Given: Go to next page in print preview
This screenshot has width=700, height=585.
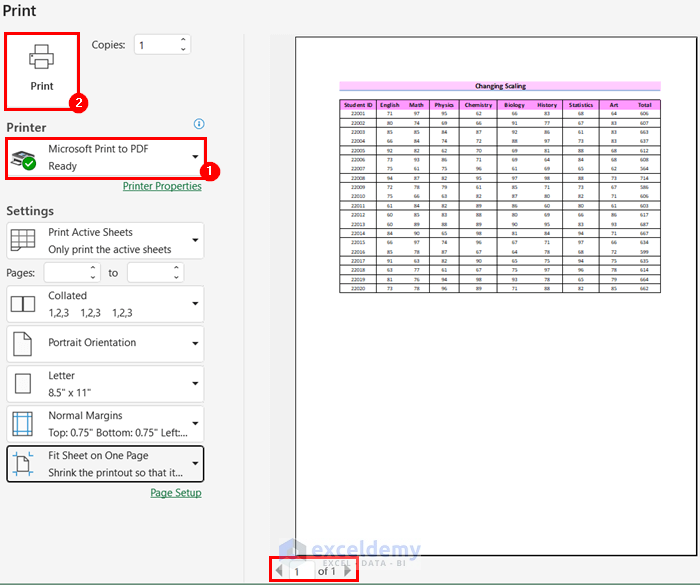Looking at the screenshot, I should point(348,570).
